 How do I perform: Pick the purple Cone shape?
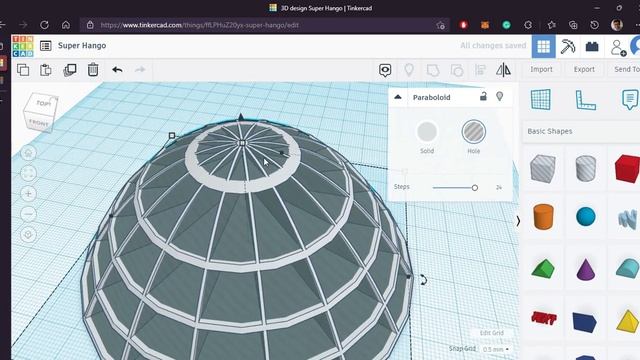click(586, 269)
